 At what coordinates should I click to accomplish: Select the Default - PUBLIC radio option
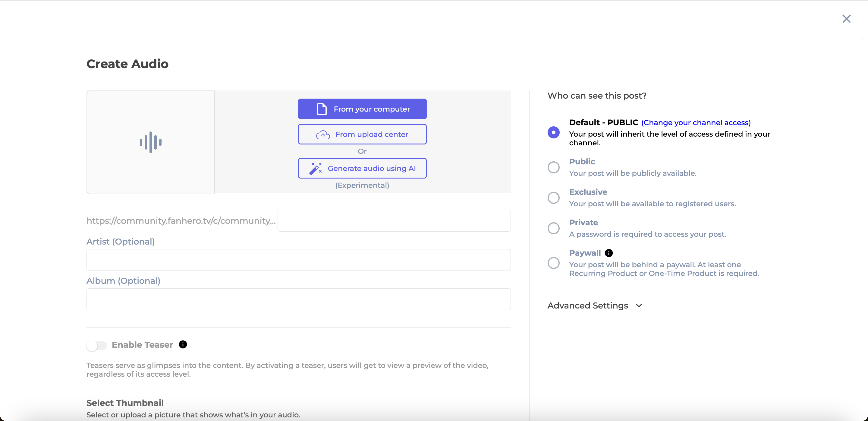point(553,132)
